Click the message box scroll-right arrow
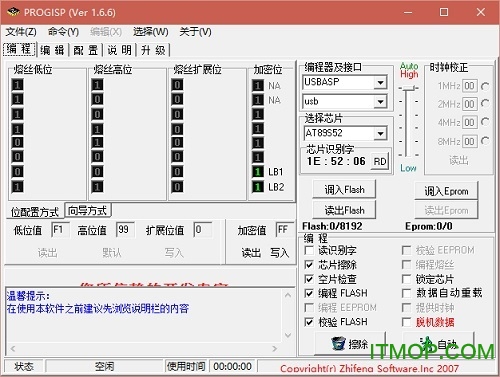 (275, 349)
